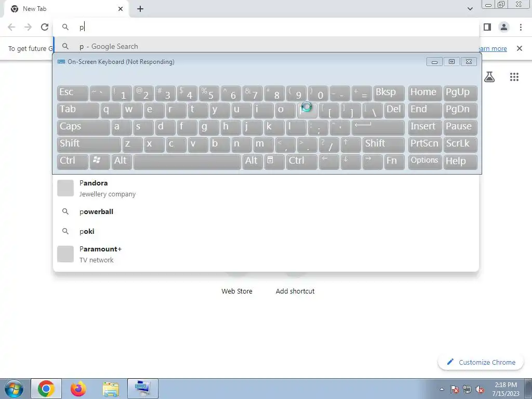Click the down arrow key on keyboard

click(351, 162)
